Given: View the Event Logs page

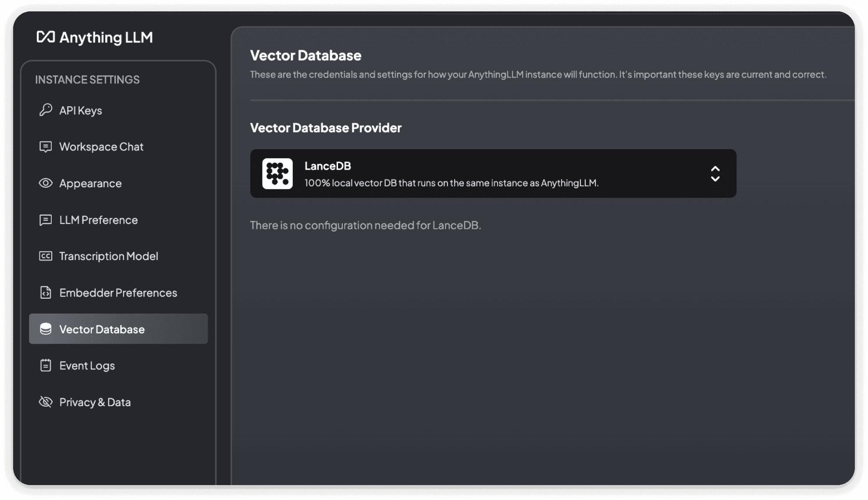Looking at the screenshot, I should pos(87,366).
